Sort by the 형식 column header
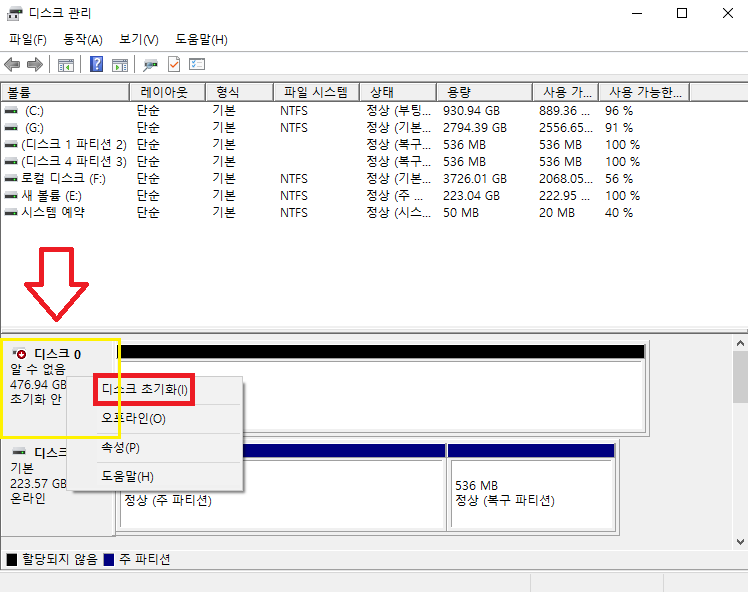 tap(239, 92)
